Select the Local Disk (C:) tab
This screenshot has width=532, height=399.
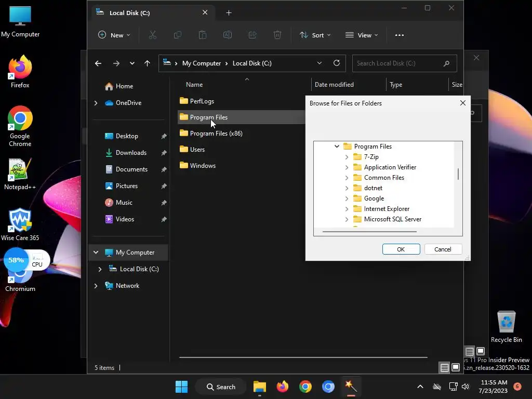[153, 13]
